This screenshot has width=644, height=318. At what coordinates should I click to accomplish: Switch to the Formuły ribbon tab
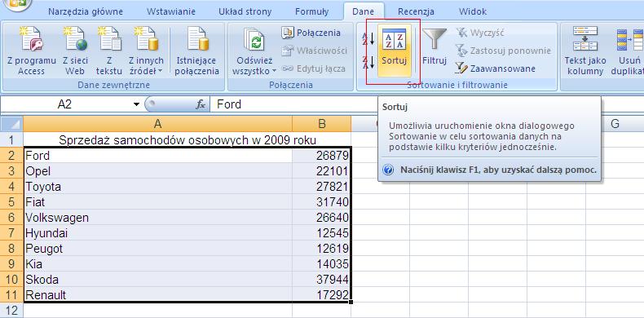click(311, 11)
